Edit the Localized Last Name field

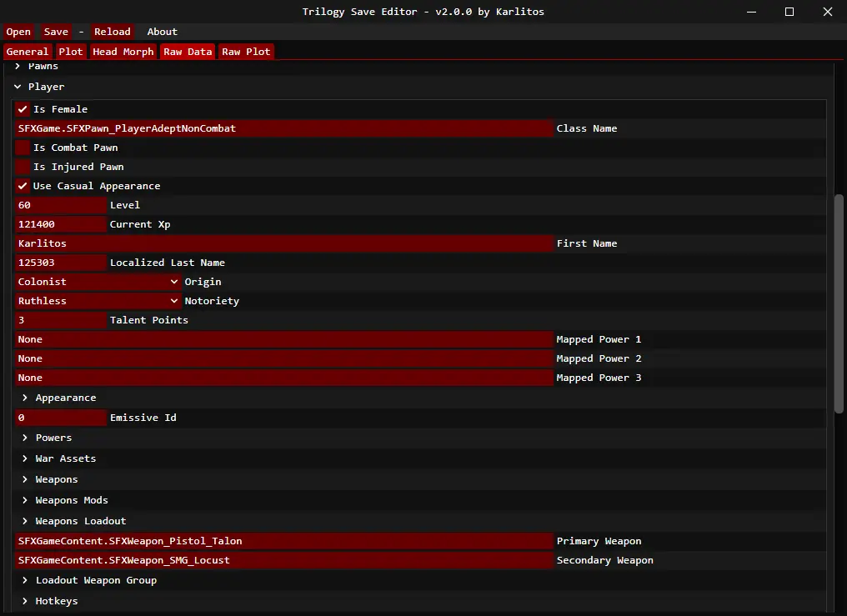(x=61, y=263)
